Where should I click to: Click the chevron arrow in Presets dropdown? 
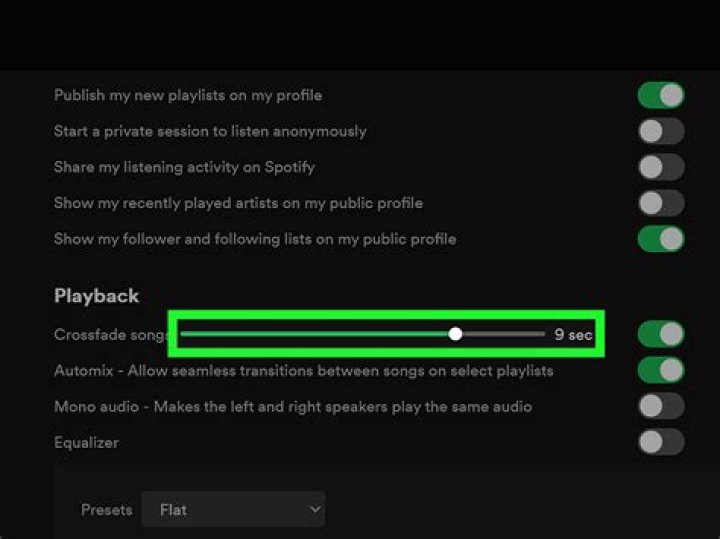point(315,510)
